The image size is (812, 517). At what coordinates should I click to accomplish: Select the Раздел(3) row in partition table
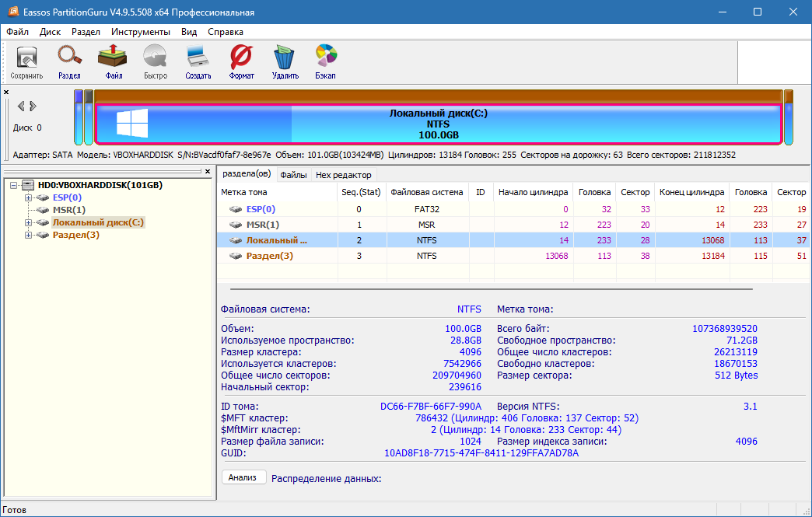tap(513, 256)
